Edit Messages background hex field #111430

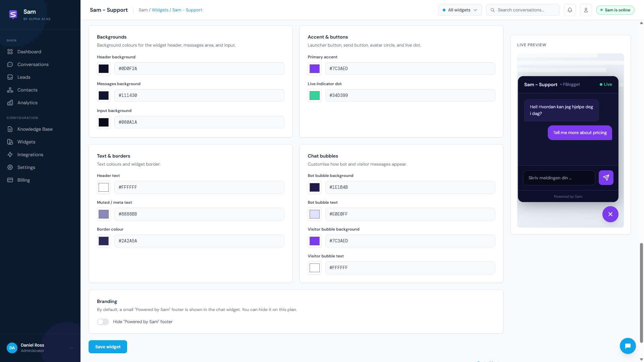pos(199,96)
